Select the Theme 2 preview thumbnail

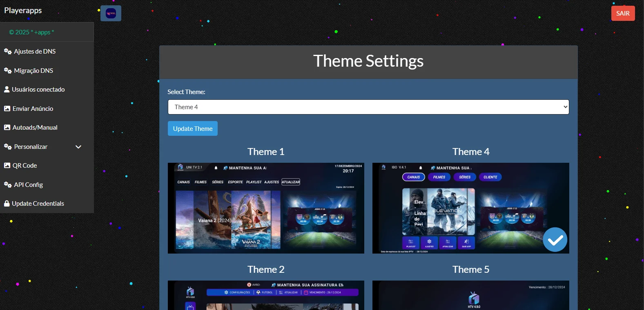pyautogui.click(x=266, y=295)
